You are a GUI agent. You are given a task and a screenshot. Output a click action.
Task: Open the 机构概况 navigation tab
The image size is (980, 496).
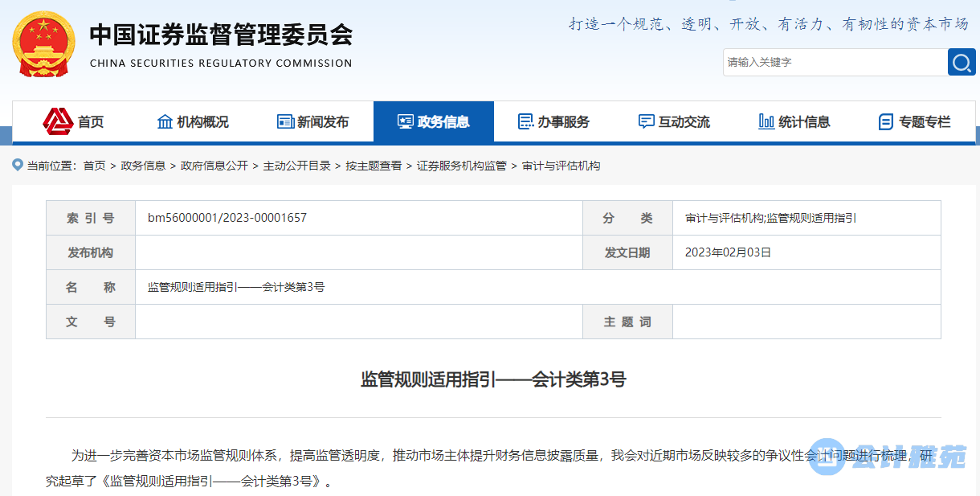193,121
